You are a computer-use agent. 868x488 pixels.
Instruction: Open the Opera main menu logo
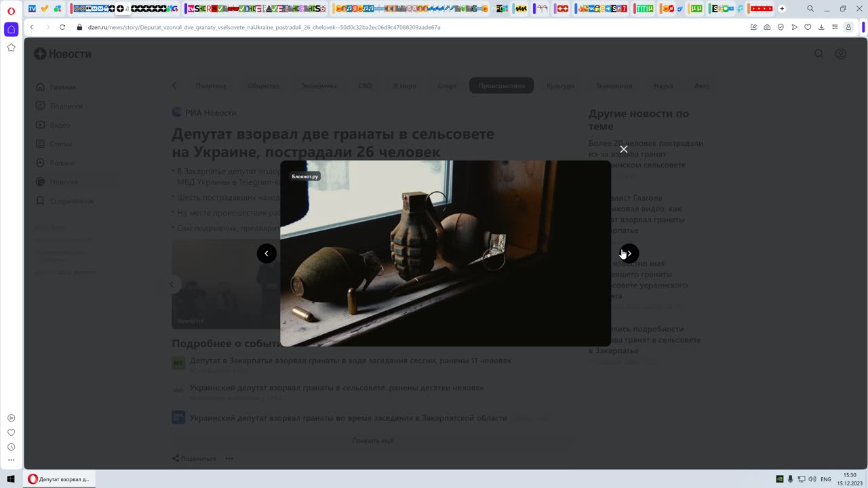coord(11,11)
